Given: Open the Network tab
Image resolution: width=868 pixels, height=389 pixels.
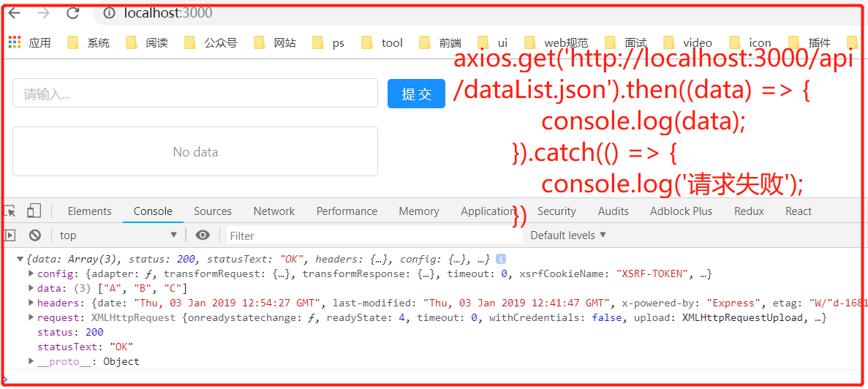Looking at the screenshot, I should (x=274, y=211).
